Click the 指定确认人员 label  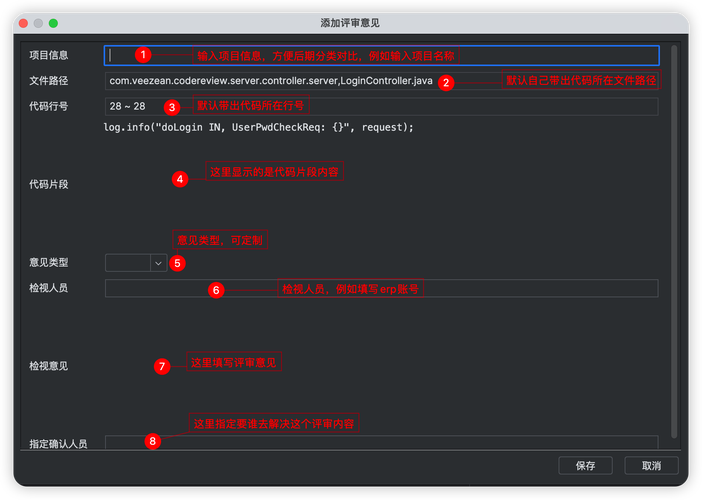[x=58, y=444]
